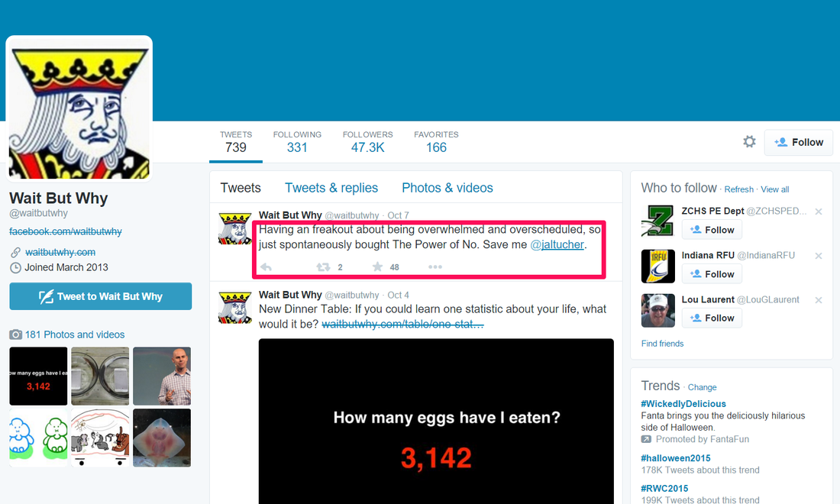This screenshot has height=504, width=840.
Task: Follow the Wait But Why account
Action: tap(798, 143)
